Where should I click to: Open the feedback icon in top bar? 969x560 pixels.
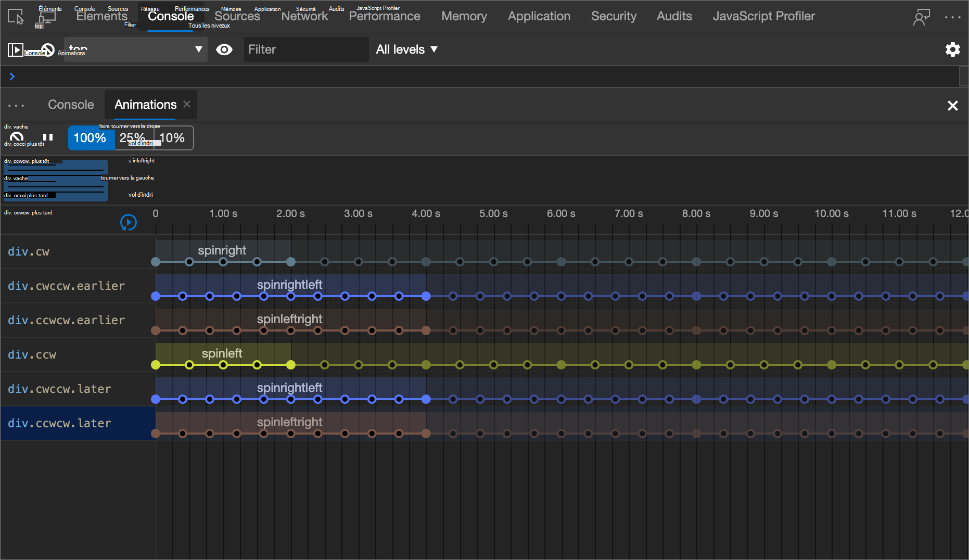click(921, 17)
